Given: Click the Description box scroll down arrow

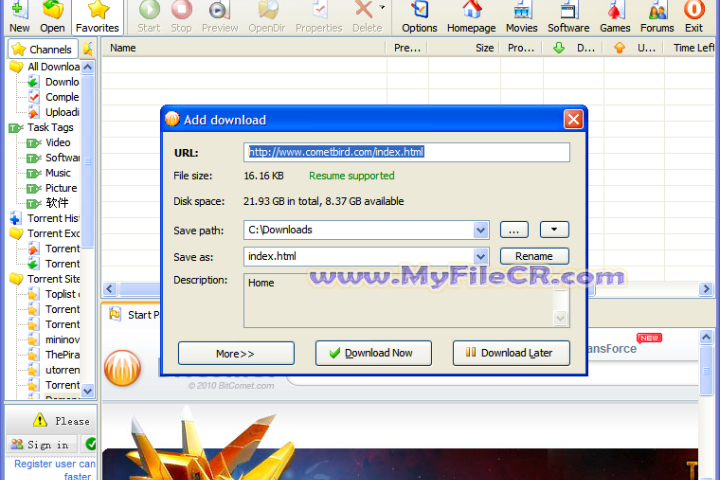Looking at the screenshot, I should click(x=560, y=318).
